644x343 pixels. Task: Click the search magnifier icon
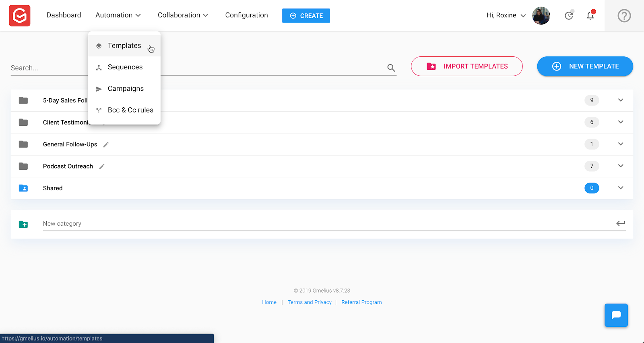pos(391,68)
